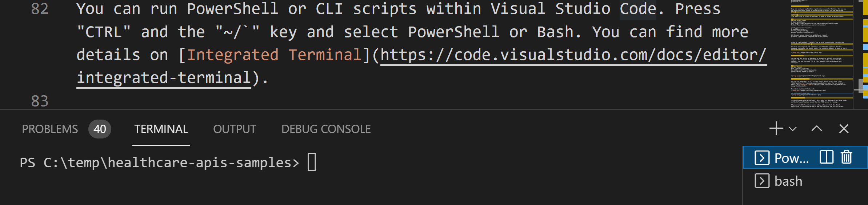Select the TERMINAL tab
868x205 pixels.
tap(161, 129)
